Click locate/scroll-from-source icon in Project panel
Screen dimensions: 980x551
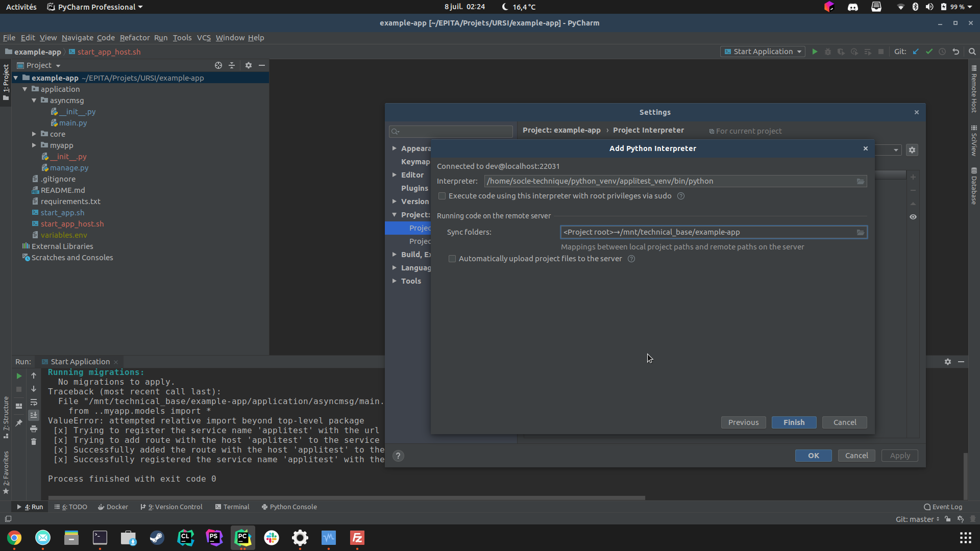tap(218, 65)
